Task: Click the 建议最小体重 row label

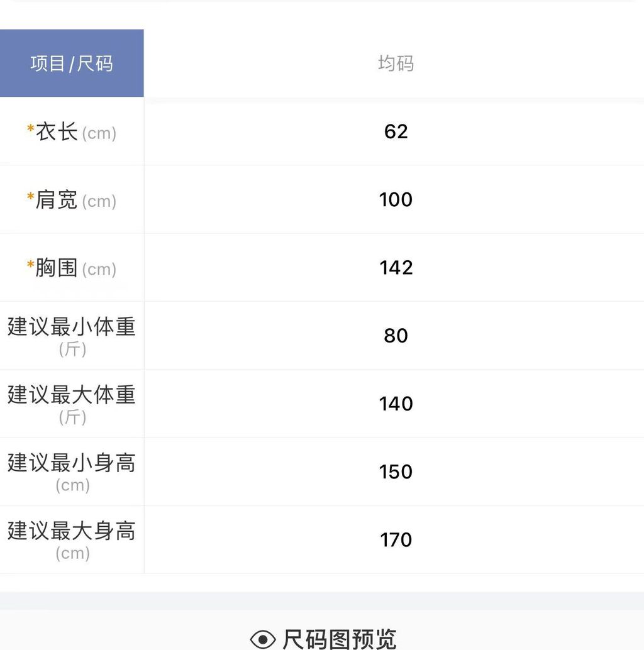Action: coord(72,328)
